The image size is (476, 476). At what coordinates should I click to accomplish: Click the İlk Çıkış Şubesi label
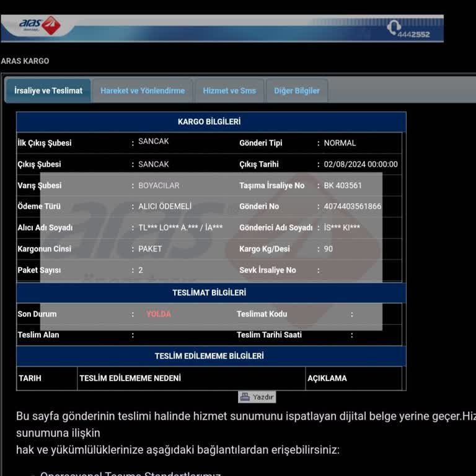[x=45, y=143]
